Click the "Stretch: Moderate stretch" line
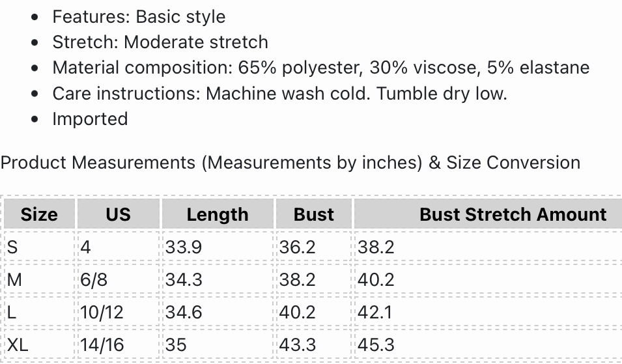The height and width of the screenshot is (364, 622). click(x=160, y=42)
